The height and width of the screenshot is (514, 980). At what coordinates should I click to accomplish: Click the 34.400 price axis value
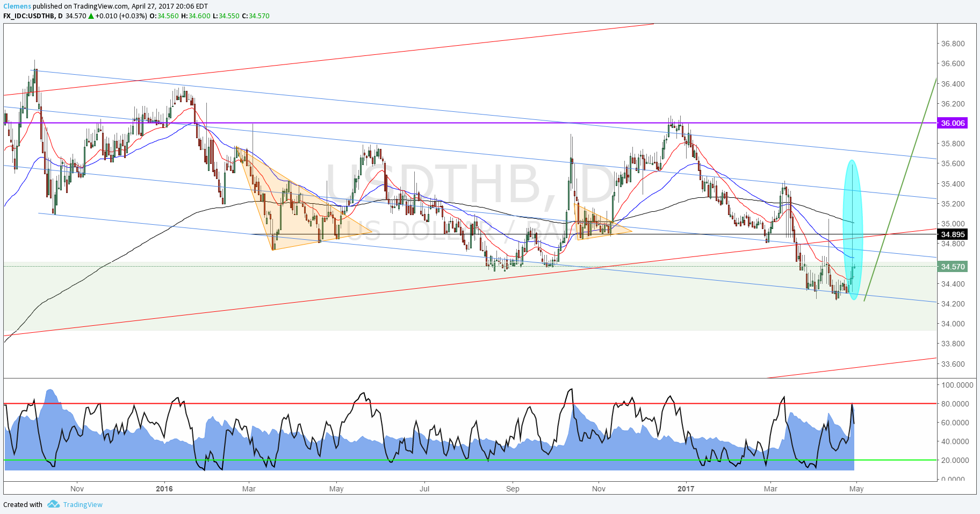[x=953, y=284]
